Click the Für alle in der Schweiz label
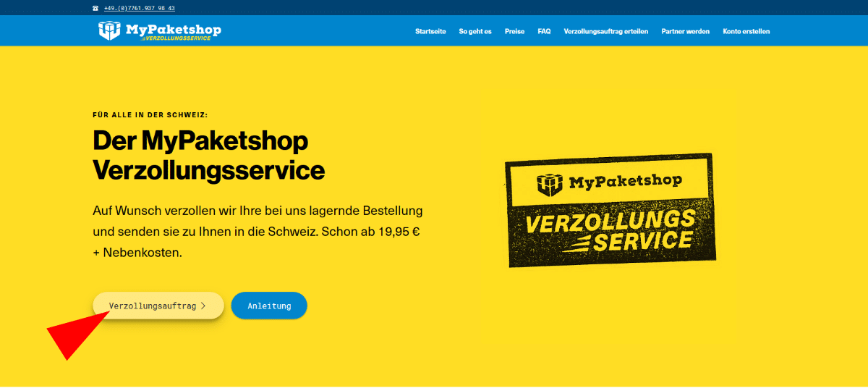 point(150,114)
